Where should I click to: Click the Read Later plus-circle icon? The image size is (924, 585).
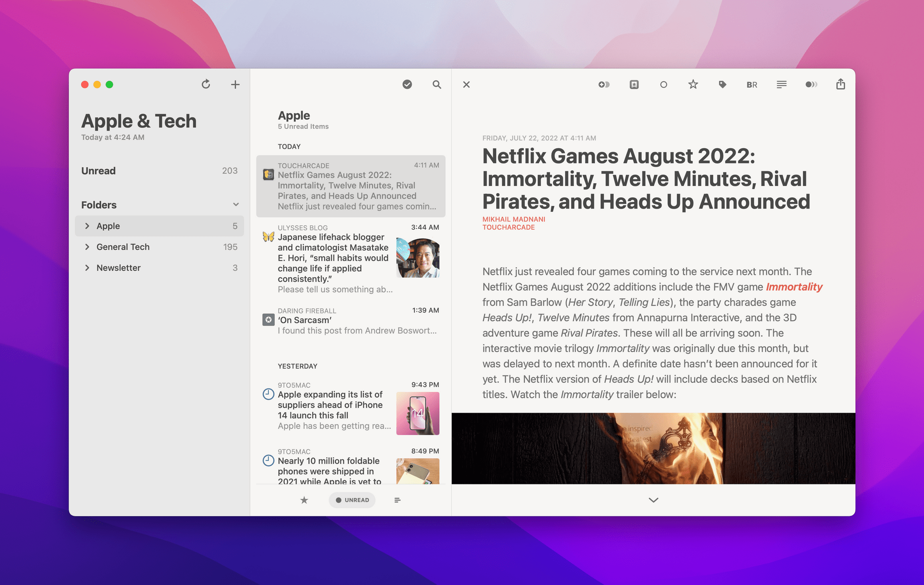(604, 84)
